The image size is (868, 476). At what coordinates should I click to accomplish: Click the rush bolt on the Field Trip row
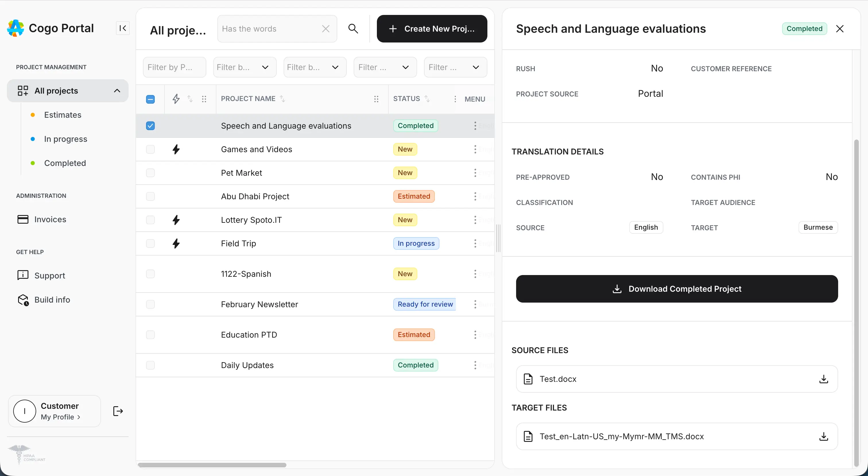(176, 243)
